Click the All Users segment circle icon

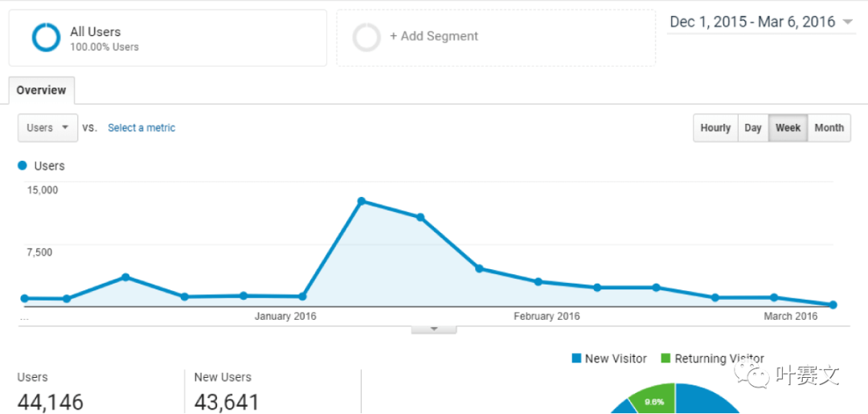click(x=46, y=38)
